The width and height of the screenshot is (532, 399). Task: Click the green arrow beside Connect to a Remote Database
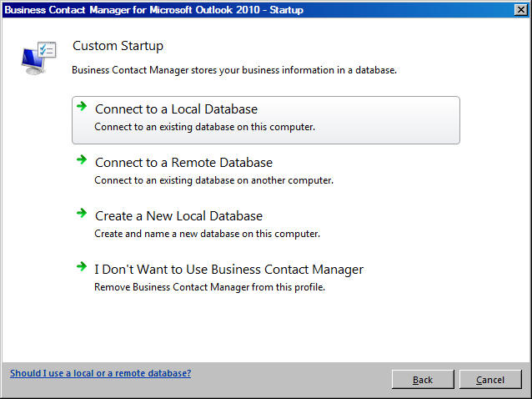point(82,159)
